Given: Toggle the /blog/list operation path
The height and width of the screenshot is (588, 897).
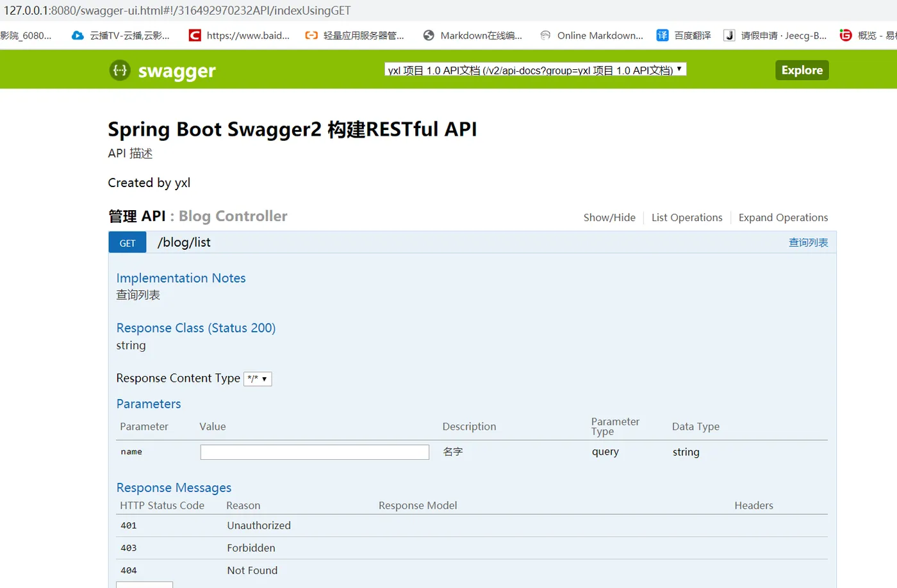Looking at the screenshot, I should (x=184, y=242).
